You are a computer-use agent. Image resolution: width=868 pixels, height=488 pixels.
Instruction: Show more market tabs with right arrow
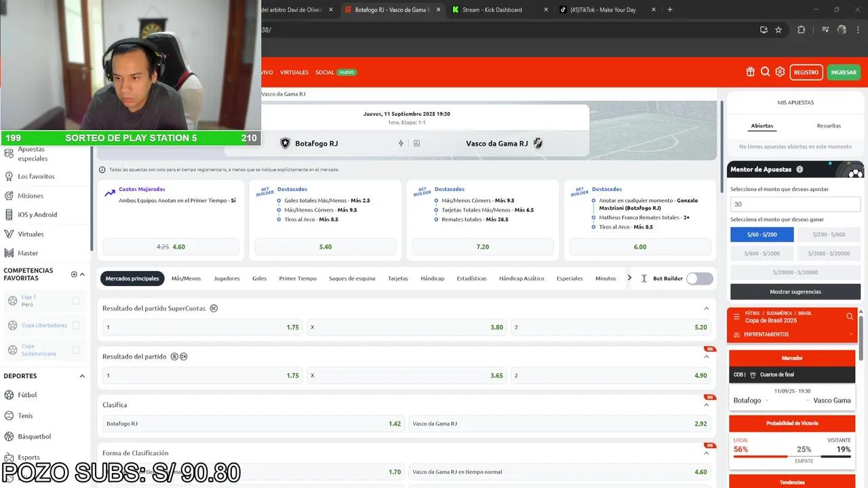pyautogui.click(x=629, y=278)
